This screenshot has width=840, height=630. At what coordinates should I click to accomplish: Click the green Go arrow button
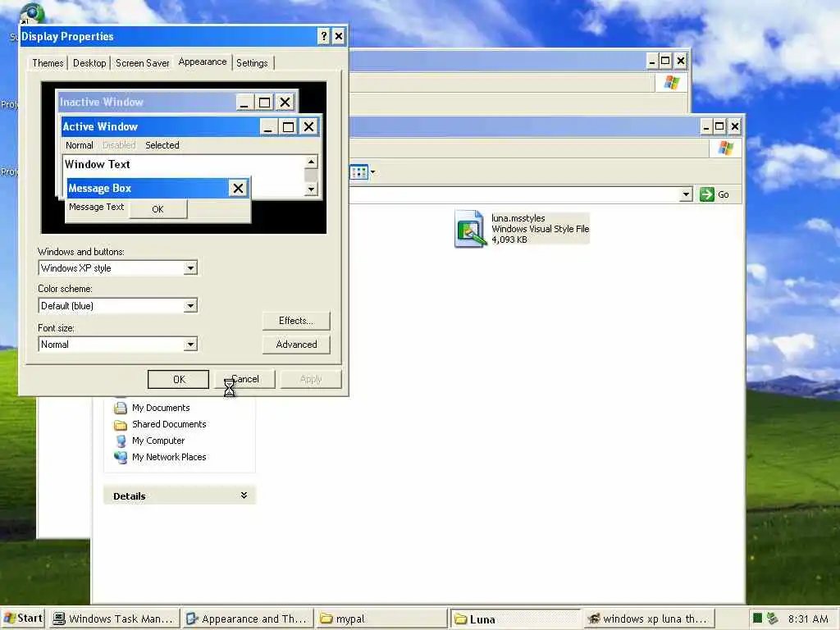[706, 194]
